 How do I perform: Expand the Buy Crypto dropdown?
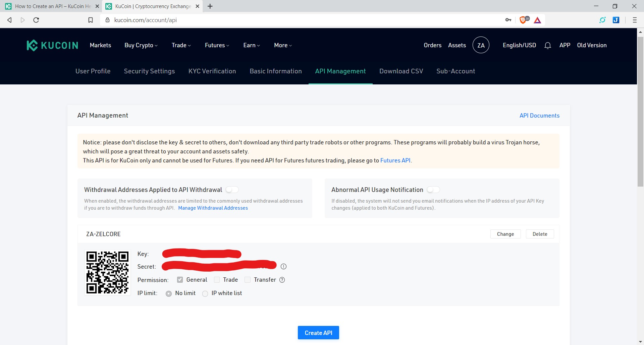pos(141,45)
